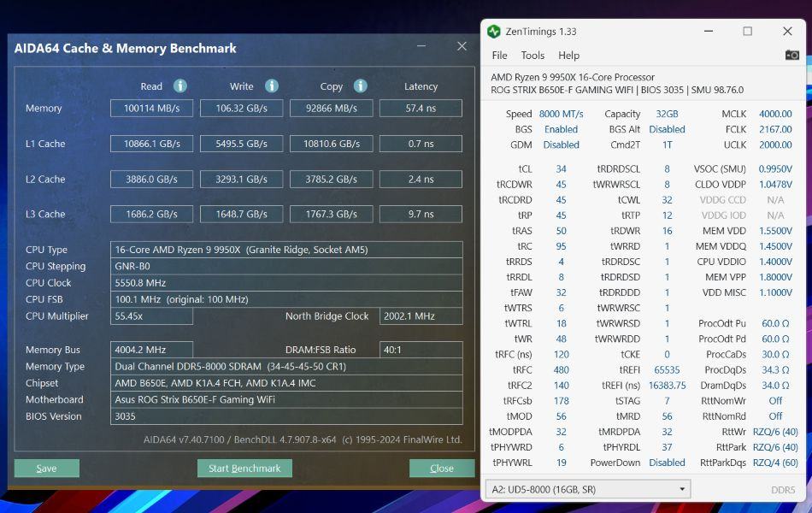Click CPU Multiplier value 55.45x
The image size is (812, 513).
(152, 316)
